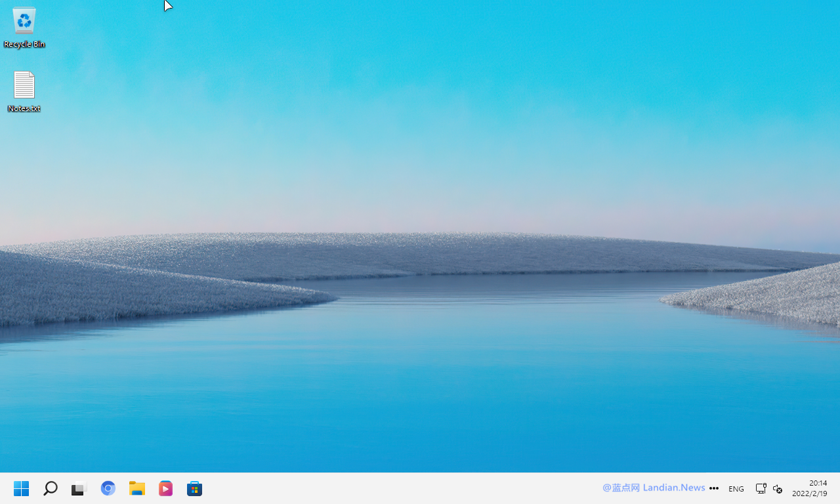Click empty space in middle of taskbar

pyautogui.click(x=394, y=488)
